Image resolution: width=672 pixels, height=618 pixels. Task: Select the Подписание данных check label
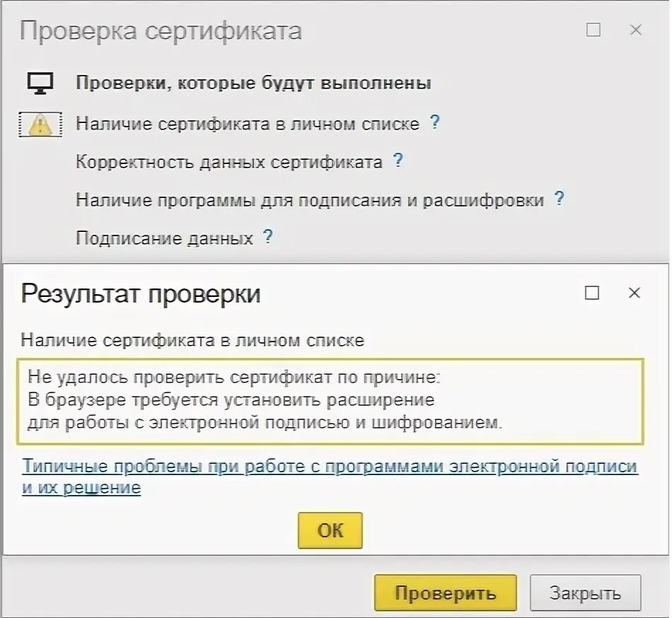(x=164, y=238)
